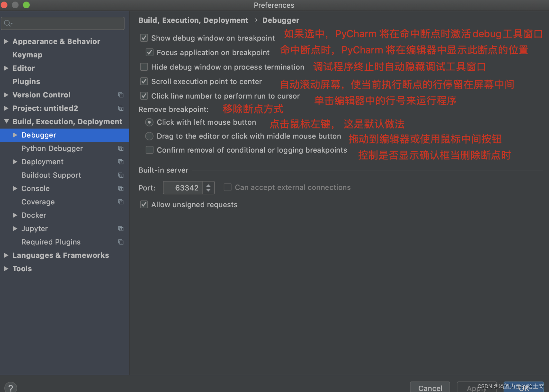Screen dimensions: 549x392
Task: Select Drag to the editor radio option
Action: (x=149, y=136)
